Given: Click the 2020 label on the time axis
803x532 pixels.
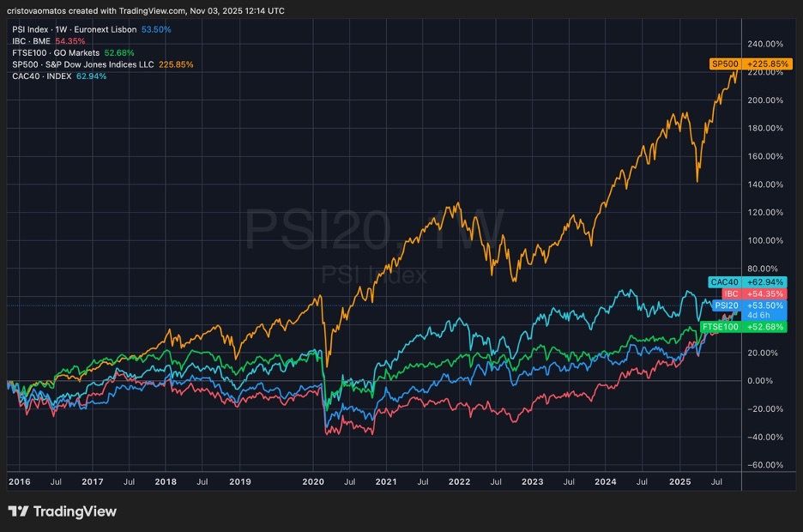Looking at the screenshot, I should tap(314, 482).
